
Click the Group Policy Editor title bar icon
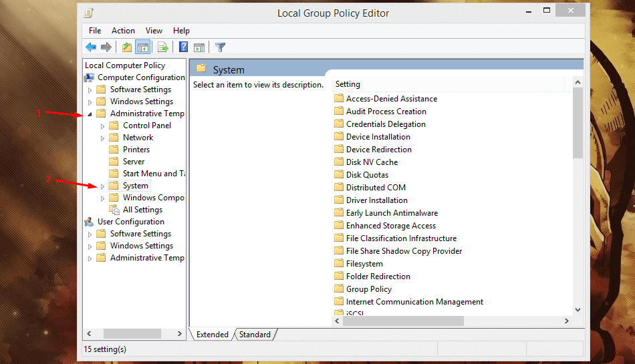point(89,13)
